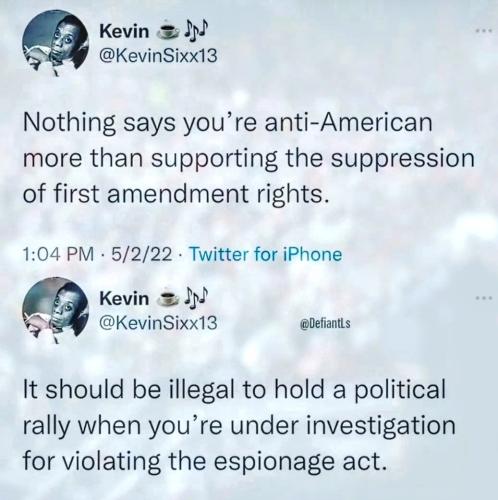
Task: Click the Twitter for iPhone source link
Action: [266, 255]
